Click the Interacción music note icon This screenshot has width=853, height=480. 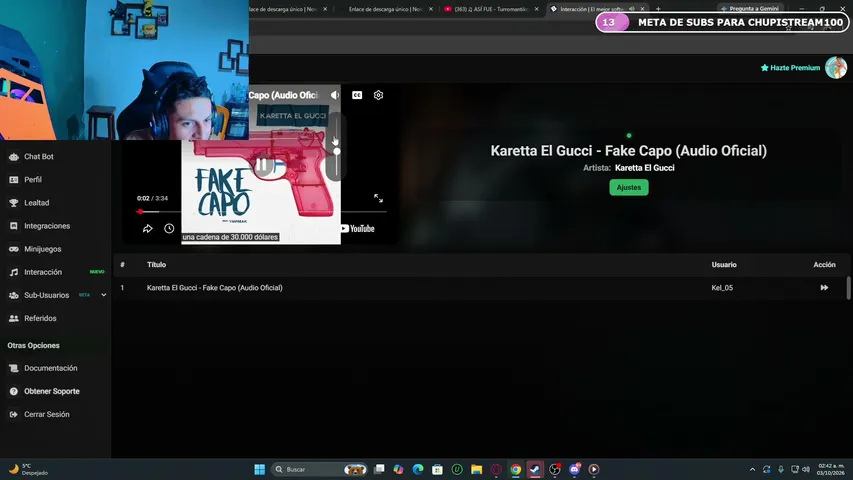click(x=14, y=272)
